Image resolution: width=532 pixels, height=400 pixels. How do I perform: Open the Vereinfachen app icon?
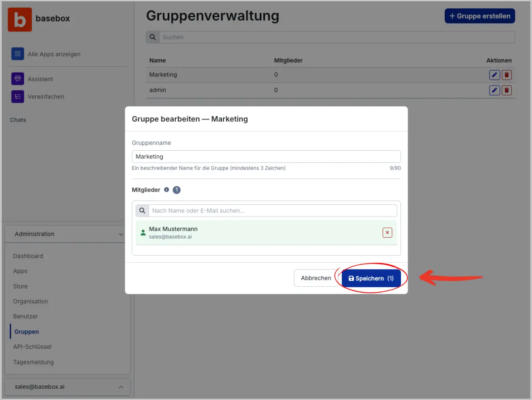18,97
